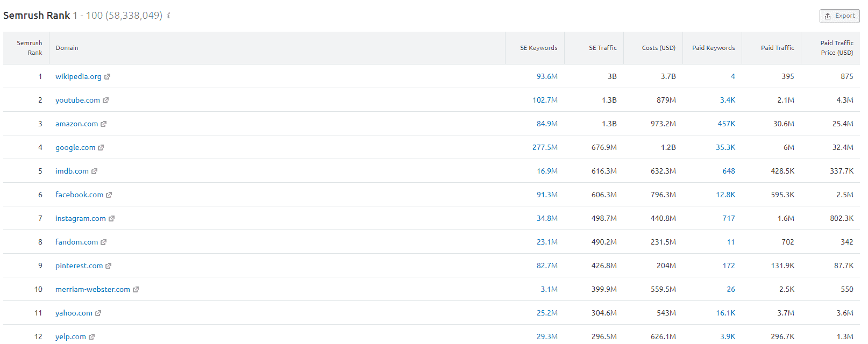The width and height of the screenshot is (868, 344).
Task: Open external link icon next to wikipedia.org
Action: click(107, 77)
